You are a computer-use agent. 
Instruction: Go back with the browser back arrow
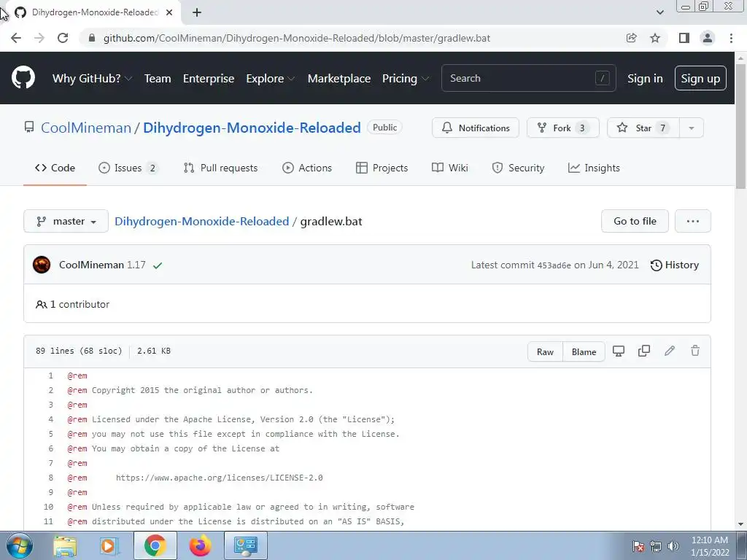tap(16, 38)
